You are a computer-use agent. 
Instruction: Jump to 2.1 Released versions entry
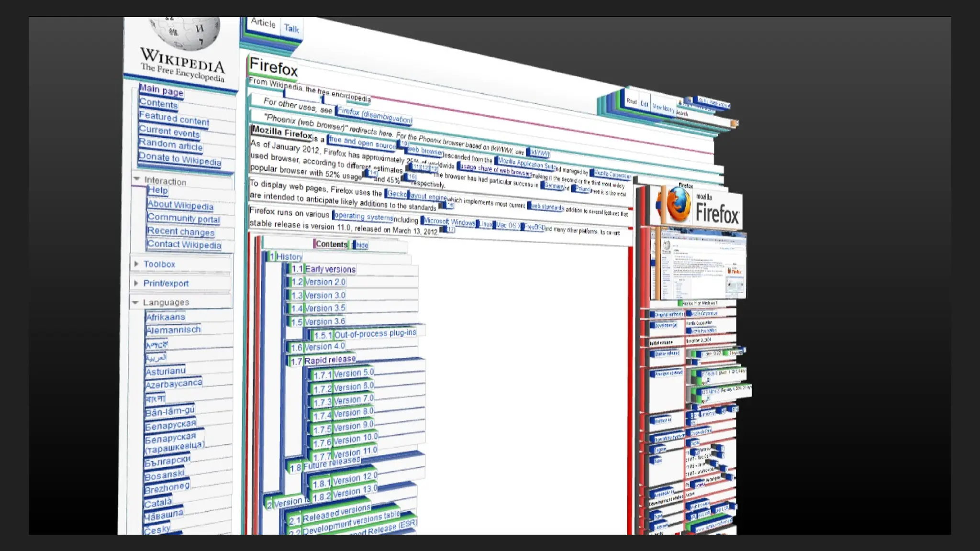(330, 514)
